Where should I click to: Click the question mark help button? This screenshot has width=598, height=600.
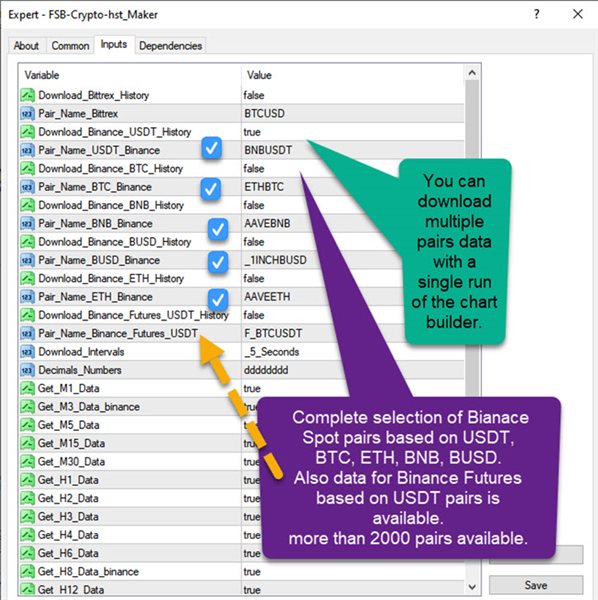(x=537, y=14)
